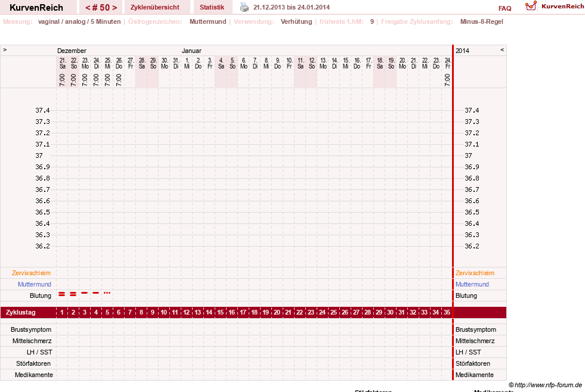
Task: Click the left 'Medikamente' row label
Action: click(x=34, y=375)
